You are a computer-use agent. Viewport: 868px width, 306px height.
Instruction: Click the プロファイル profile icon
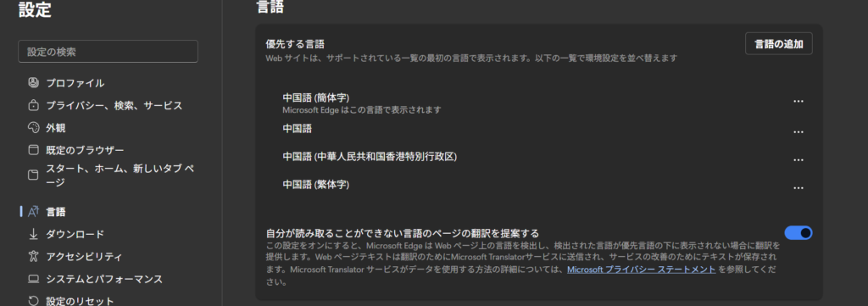(33, 83)
